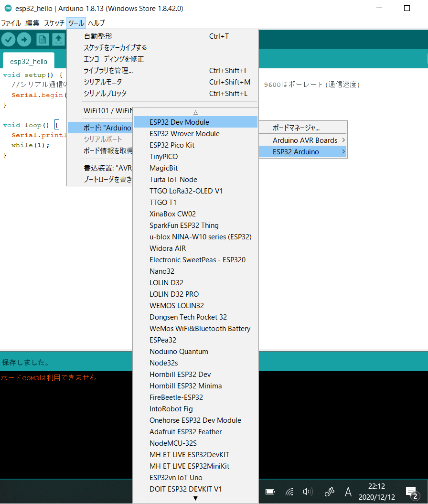Expand Arduino AVR Boards submenu arrow
Screen dimensions: 428x504
(343, 140)
